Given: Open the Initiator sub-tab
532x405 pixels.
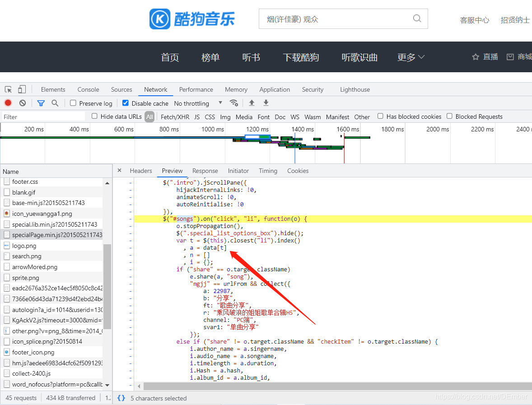Looking at the screenshot, I should click(x=238, y=171).
